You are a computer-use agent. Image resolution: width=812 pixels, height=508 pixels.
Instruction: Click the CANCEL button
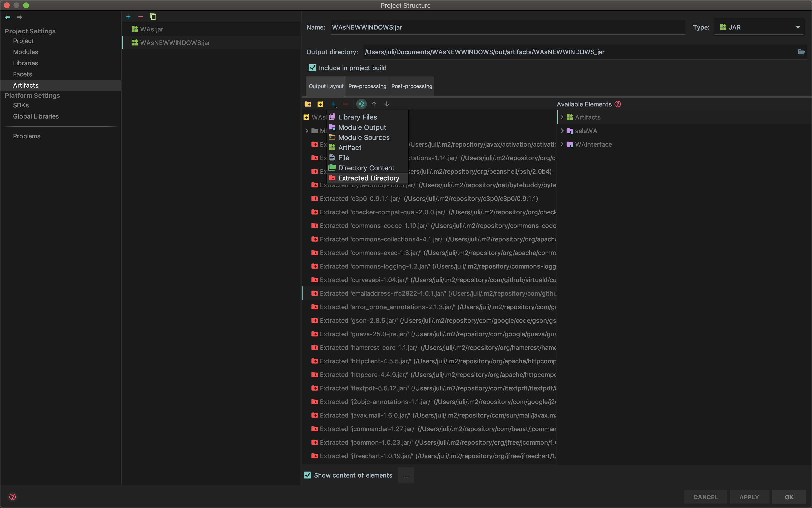tap(705, 497)
